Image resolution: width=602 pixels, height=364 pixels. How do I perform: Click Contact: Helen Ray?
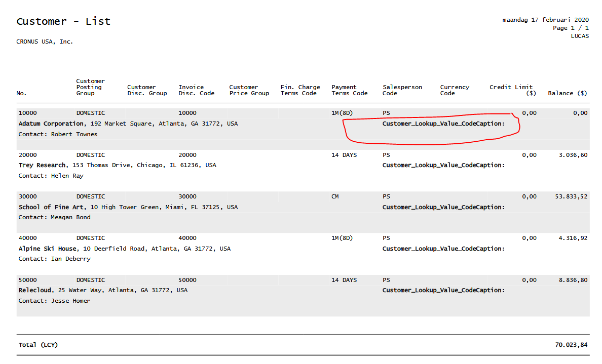tap(51, 176)
